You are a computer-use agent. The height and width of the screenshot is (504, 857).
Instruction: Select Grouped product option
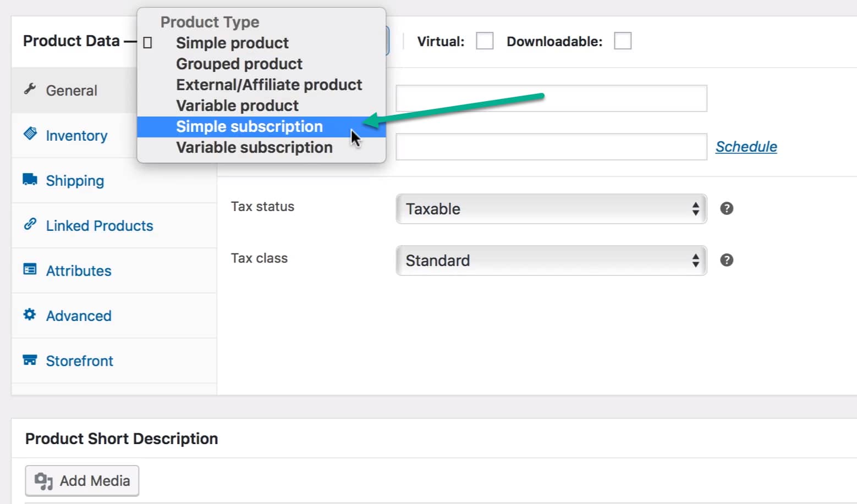click(x=239, y=64)
